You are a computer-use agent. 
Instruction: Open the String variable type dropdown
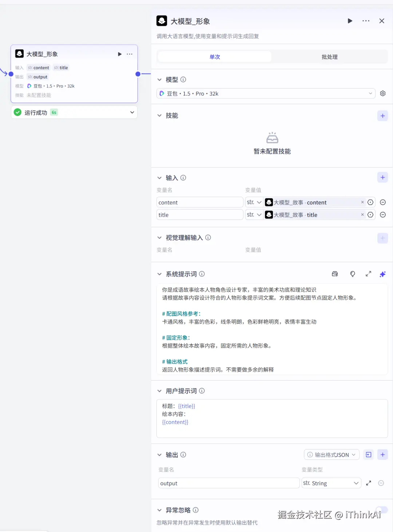(330, 483)
